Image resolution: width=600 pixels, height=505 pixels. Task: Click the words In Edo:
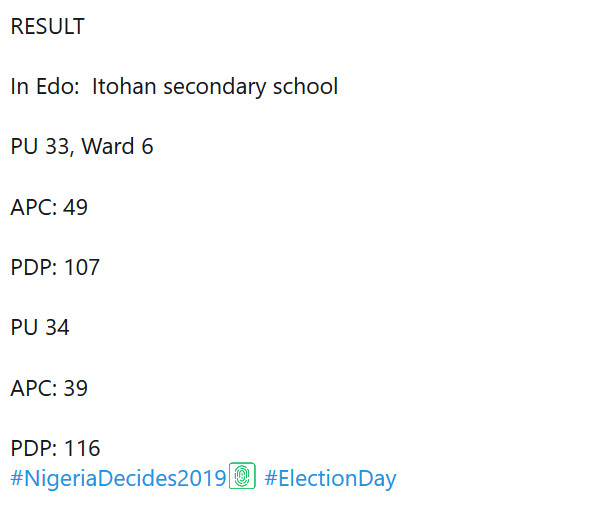pos(44,87)
